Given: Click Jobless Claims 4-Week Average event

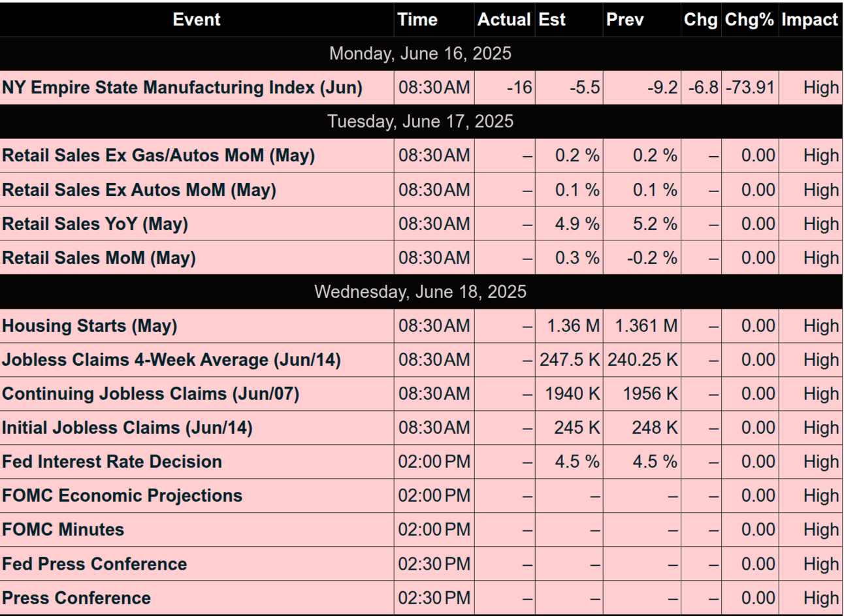Looking at the screenshot, I should click(171, 359).
